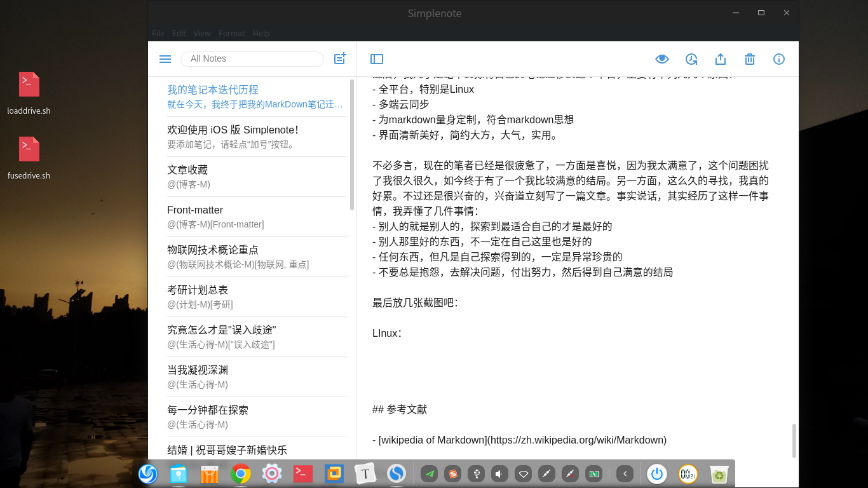Open the File menu

pos(158,33)
